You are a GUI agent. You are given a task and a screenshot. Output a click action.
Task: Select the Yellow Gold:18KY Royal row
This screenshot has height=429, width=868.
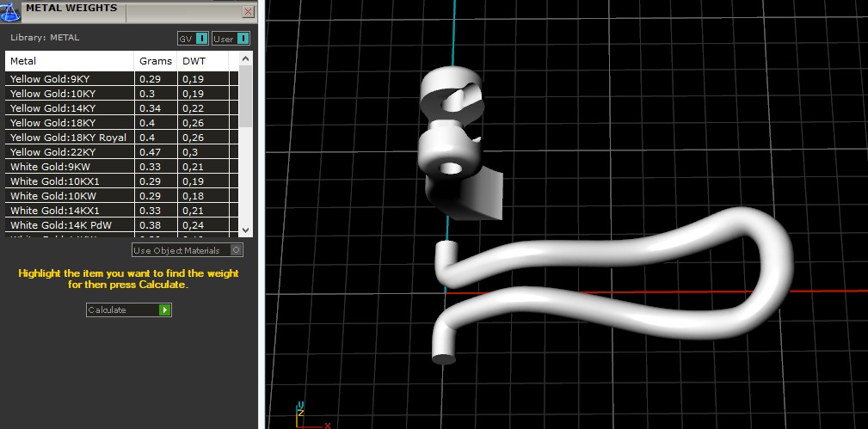click(122, 138)
